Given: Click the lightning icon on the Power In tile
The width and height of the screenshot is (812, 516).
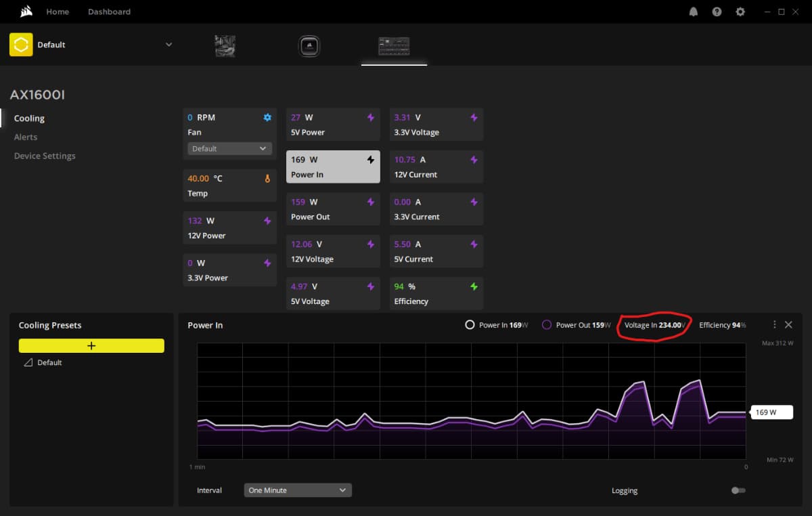Looking at the screenshot, I should tap(371, 160).
